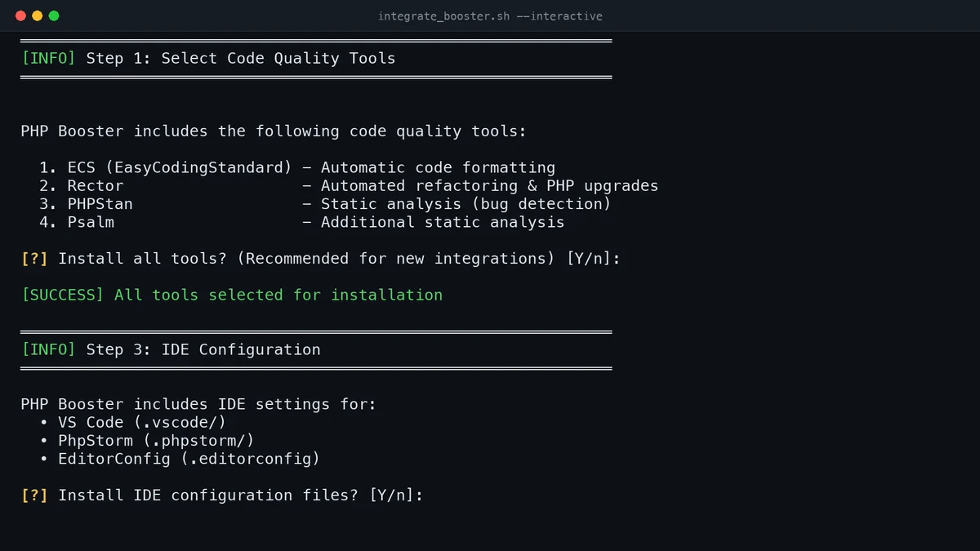Click the Install all tools? prompt line
The width and height of the screenshot is (980, 551).
point(321,259)
